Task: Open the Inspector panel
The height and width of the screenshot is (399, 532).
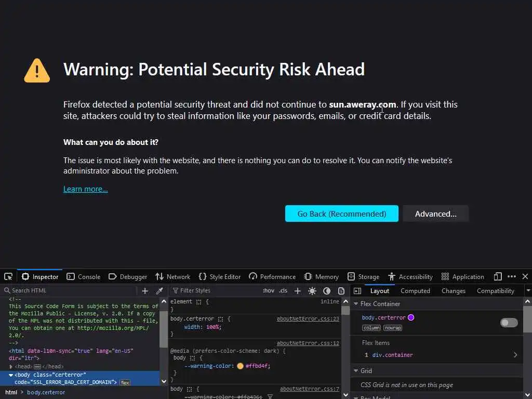Action: coord(40,276)
